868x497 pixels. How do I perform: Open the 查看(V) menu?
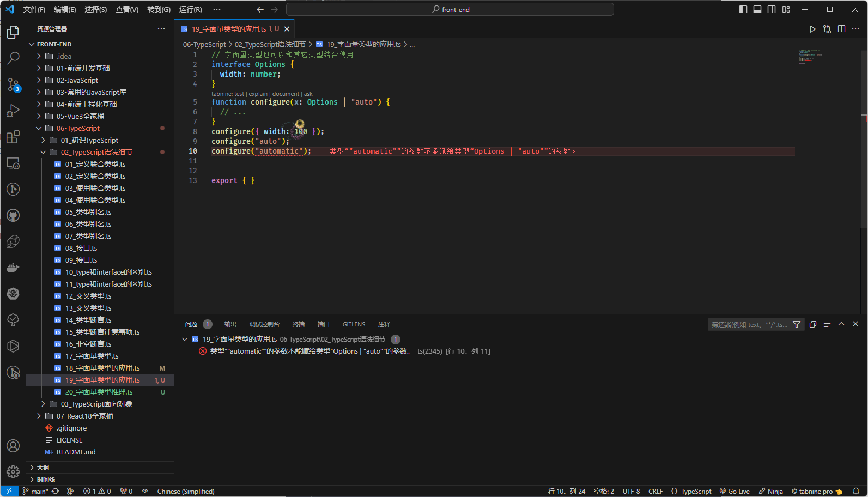click(x=127, y=9)
